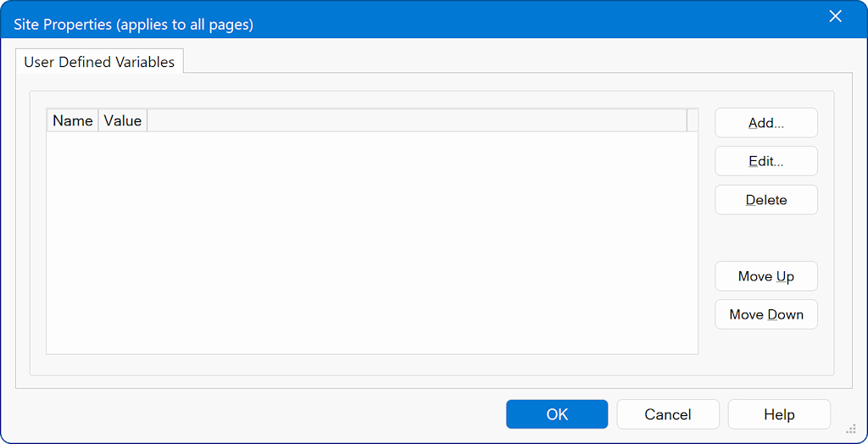868x444 pixels.
Task: Click the narrow end segment of the header row
Action: pyautogui.click(x=692, y=121)
